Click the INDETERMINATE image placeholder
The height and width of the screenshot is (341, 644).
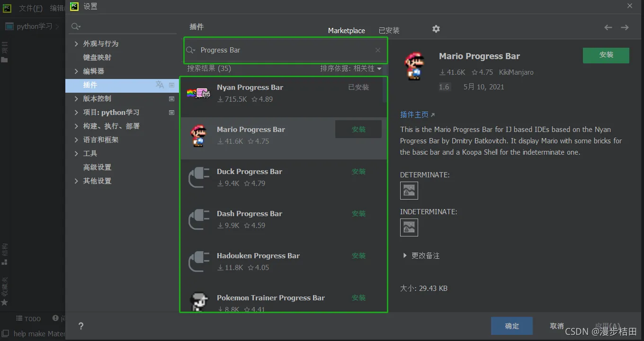409,227
